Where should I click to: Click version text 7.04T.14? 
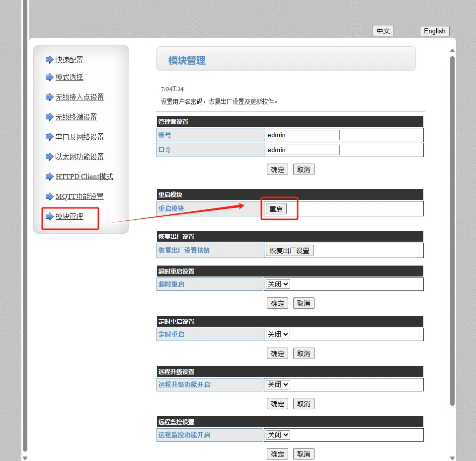(x=172, y=89)
